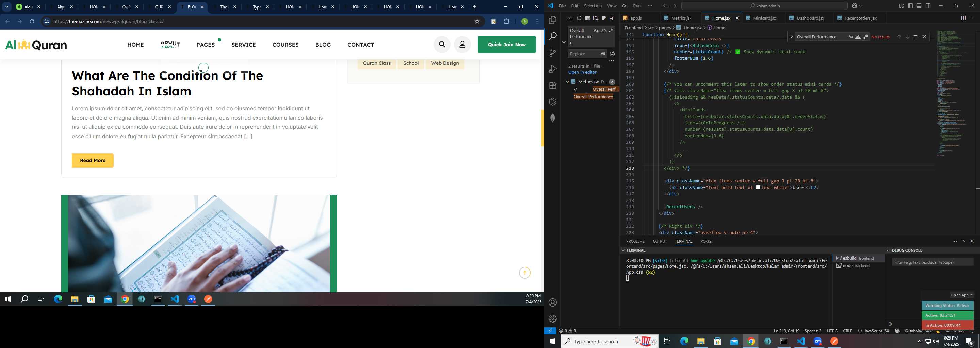This screenshot has width=980, height=348.
Task: Switch to the PROBLEMS panel tab
Action: [x=635, y=241]
